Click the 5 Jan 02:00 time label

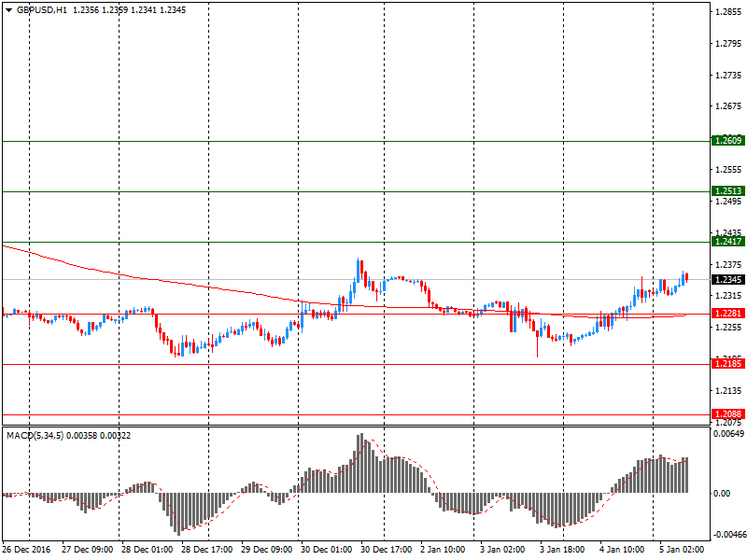682,550
